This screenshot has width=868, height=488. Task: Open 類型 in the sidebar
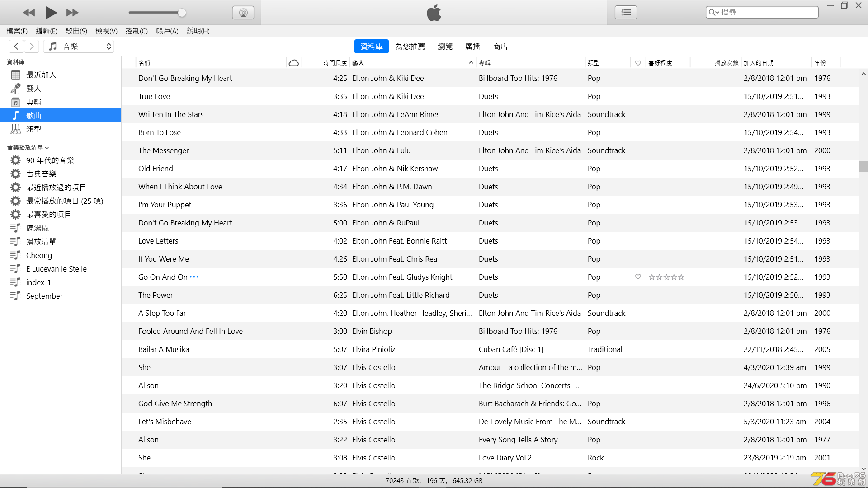[61, 129]
